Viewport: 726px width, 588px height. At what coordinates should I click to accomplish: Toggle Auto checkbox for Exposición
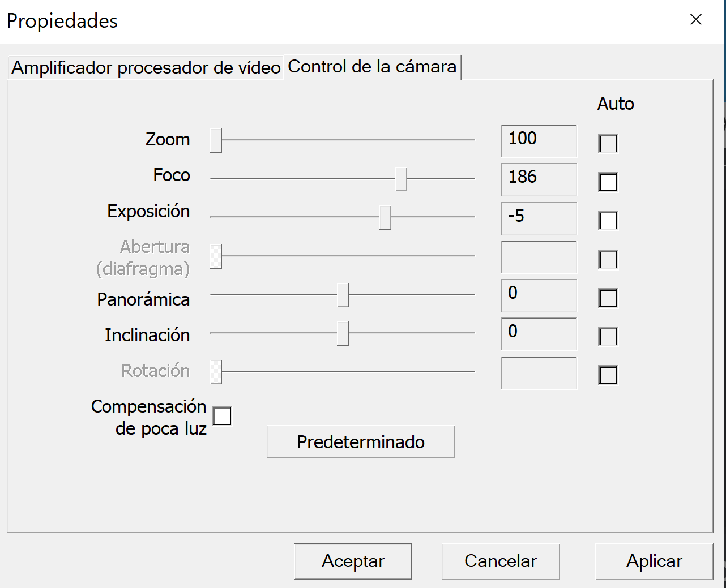(x=608, y=220)
